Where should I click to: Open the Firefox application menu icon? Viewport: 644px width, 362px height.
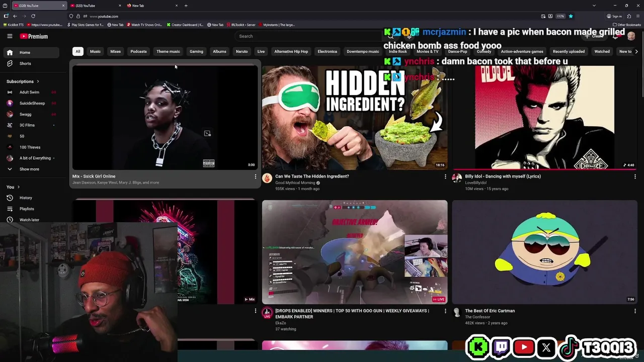pos(637,16)
